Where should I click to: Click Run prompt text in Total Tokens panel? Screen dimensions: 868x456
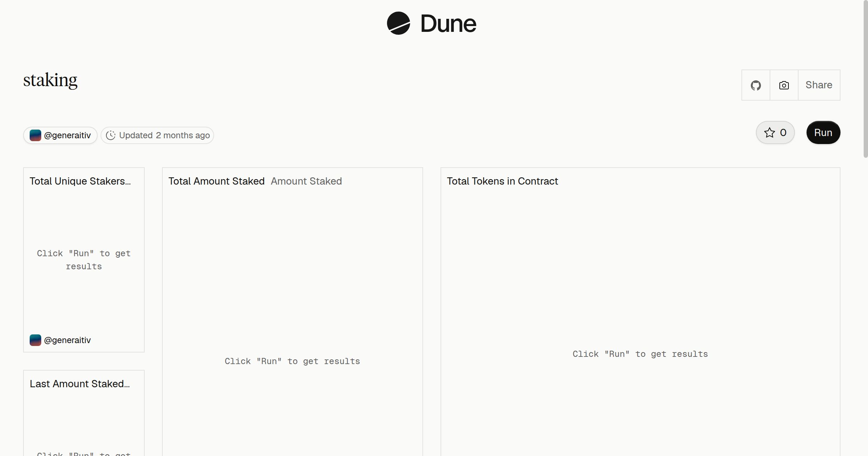coord(640,354)
